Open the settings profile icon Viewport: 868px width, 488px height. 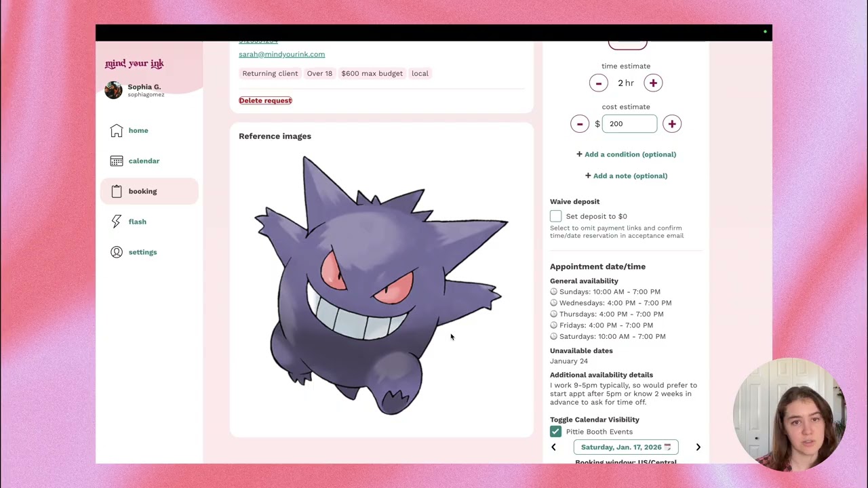pos(117,252)
